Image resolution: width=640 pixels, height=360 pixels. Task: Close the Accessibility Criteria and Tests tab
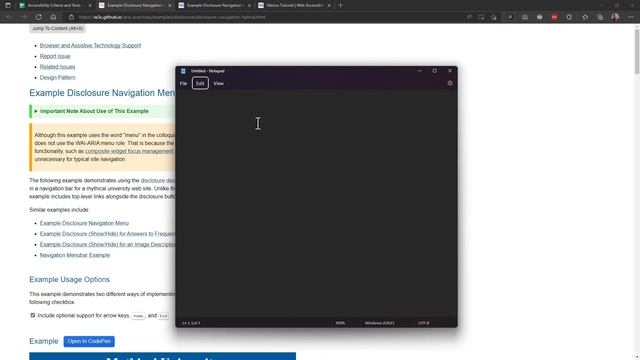tap(90, 5)
